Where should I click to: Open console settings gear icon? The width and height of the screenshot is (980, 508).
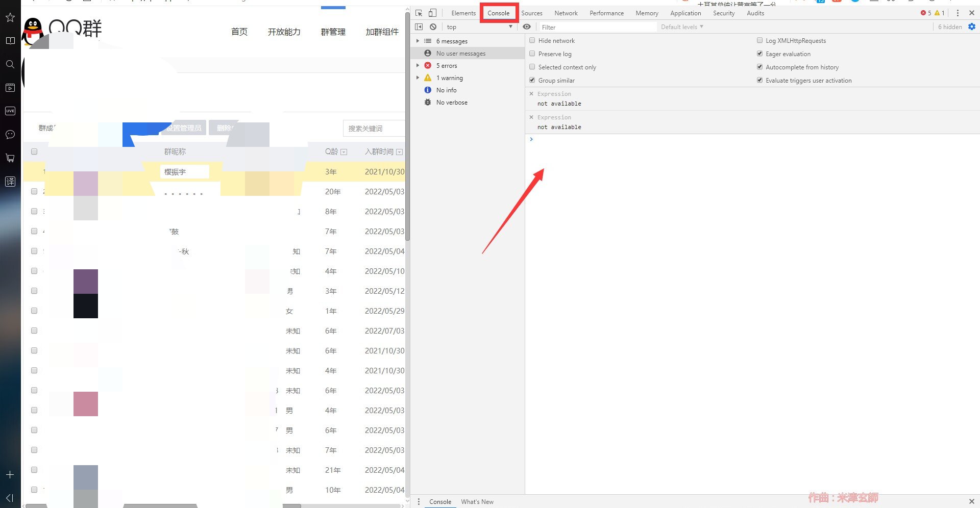(972, 27)
